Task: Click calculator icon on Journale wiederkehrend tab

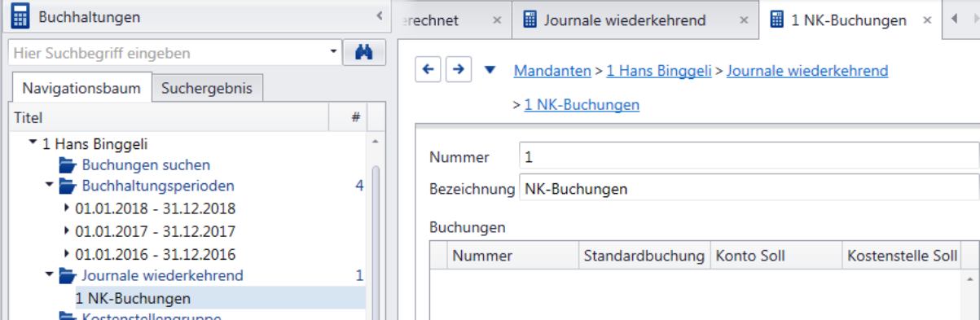Action: [530, 20]
